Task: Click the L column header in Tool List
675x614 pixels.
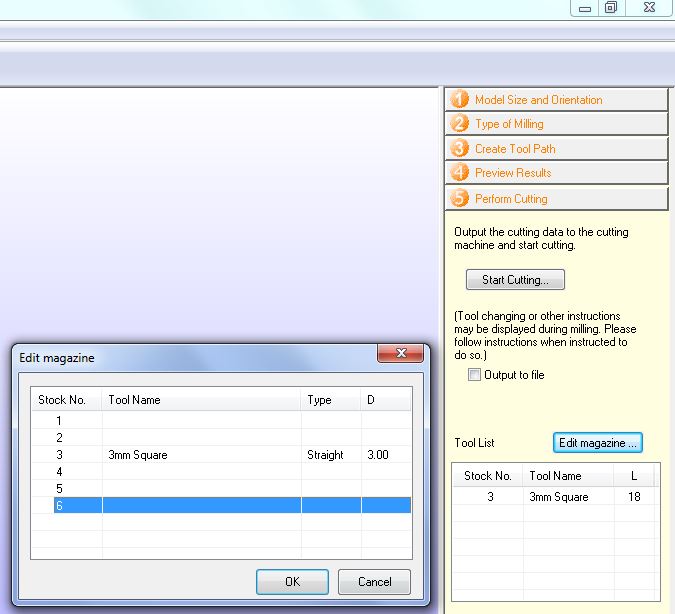Action: (634, 476)
